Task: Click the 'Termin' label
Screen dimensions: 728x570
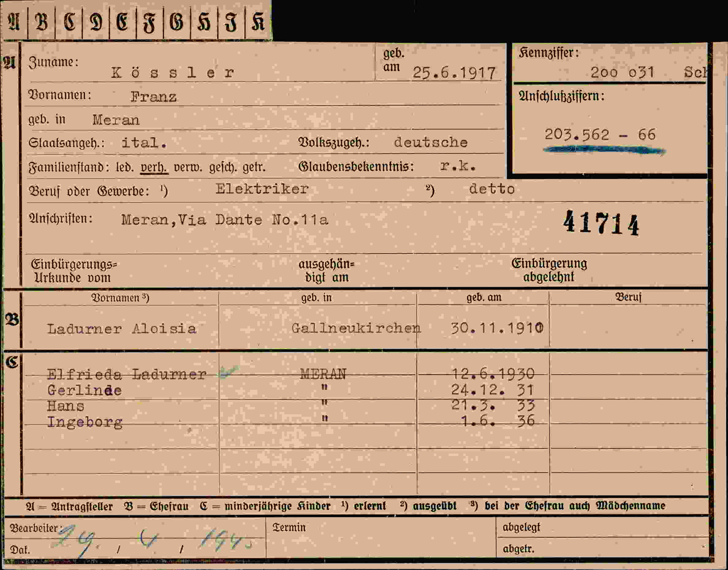Action: pos(289,527)
